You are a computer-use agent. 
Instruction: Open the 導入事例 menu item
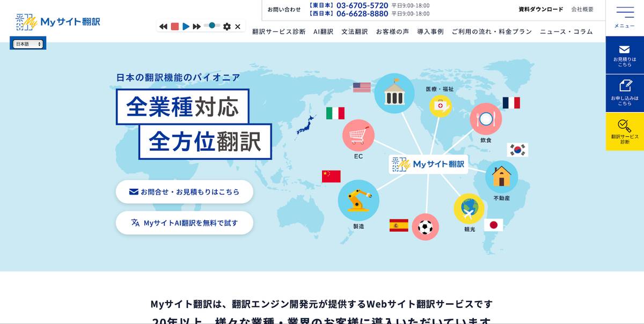click(430, 32)
